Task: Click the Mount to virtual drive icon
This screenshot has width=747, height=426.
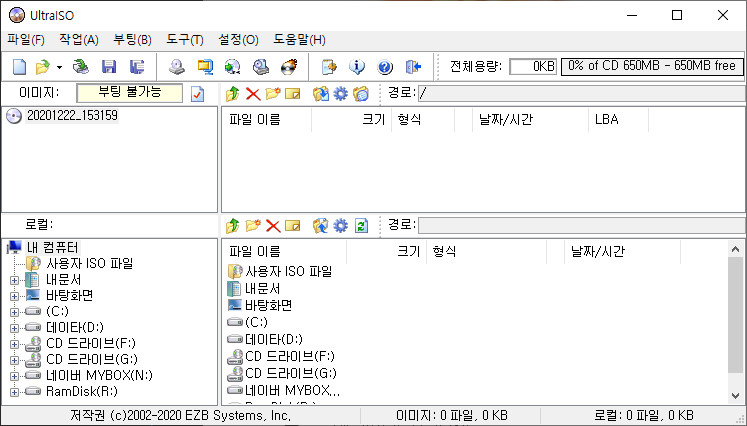Action: [x=261, y=67]
